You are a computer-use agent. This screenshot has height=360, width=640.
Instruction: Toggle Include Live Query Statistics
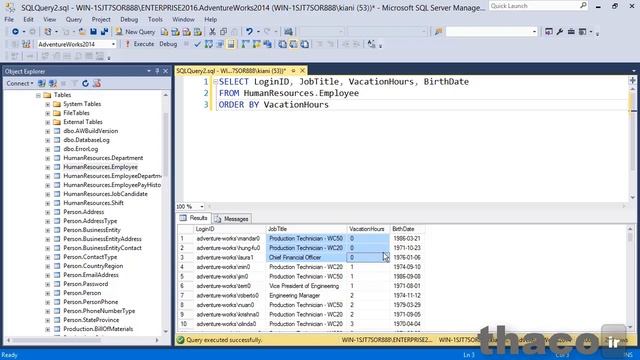point(256,44)
